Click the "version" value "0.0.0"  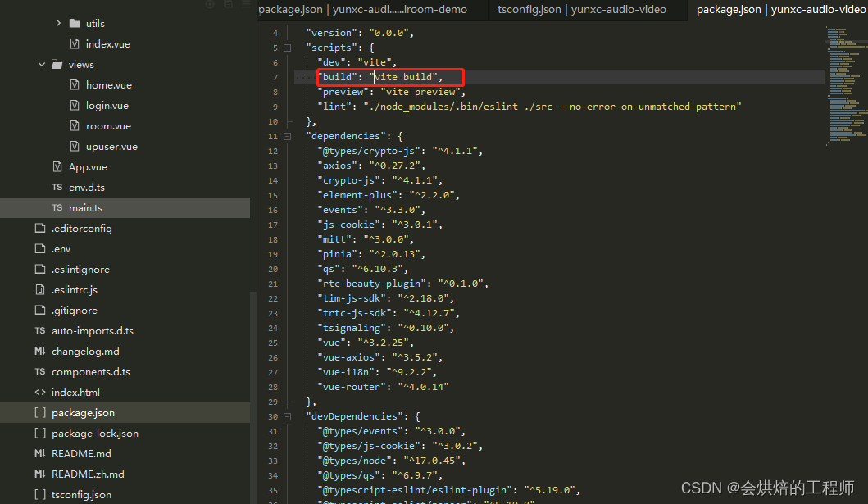[x=389, y=33]
